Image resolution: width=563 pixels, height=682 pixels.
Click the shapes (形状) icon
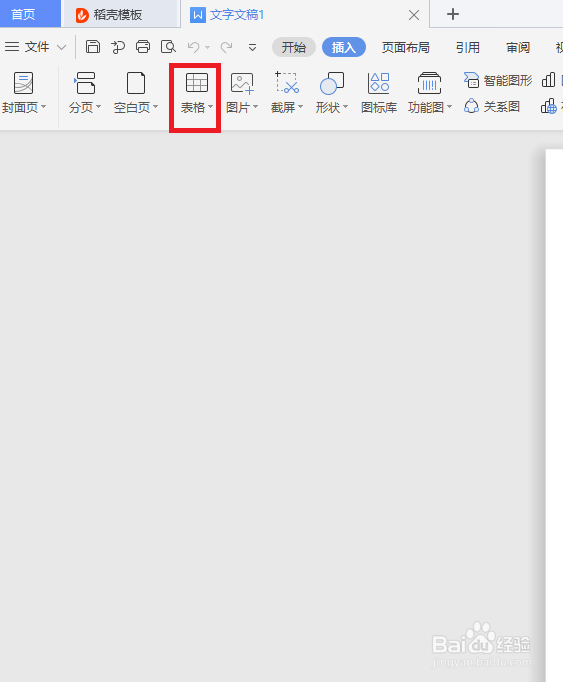click(332, 83)
